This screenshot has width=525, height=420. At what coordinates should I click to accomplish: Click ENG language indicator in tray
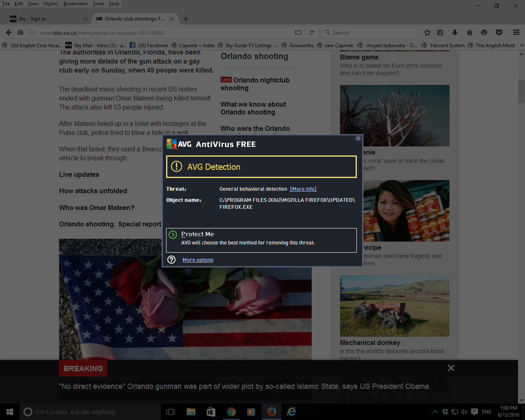(486, 412)
